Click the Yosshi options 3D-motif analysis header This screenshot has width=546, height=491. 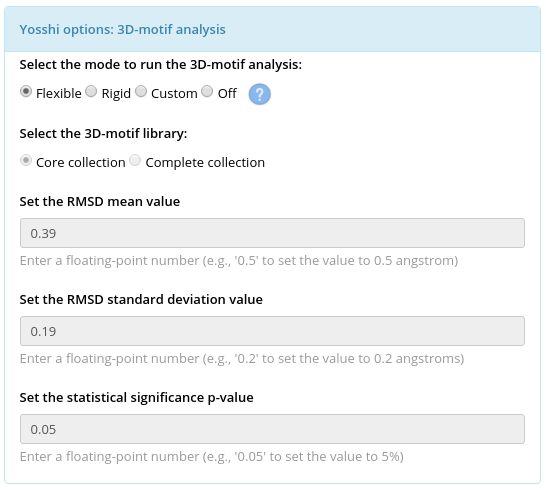[123, 30]
